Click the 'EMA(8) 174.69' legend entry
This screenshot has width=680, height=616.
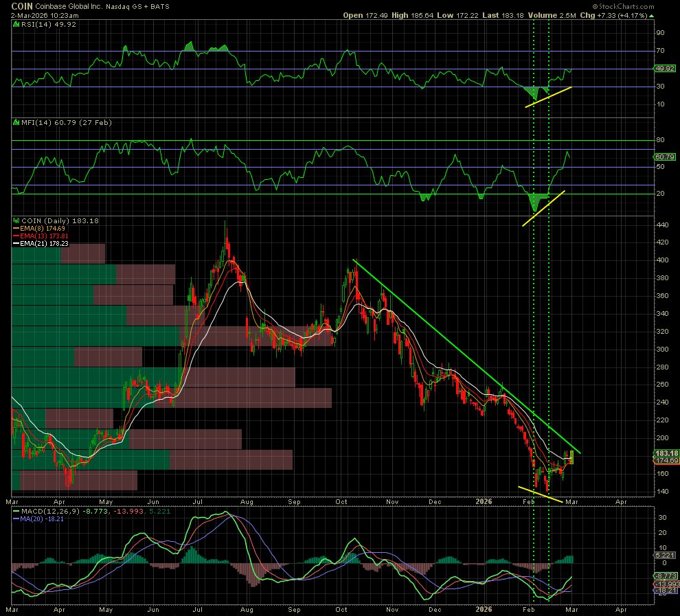(43, 229)
